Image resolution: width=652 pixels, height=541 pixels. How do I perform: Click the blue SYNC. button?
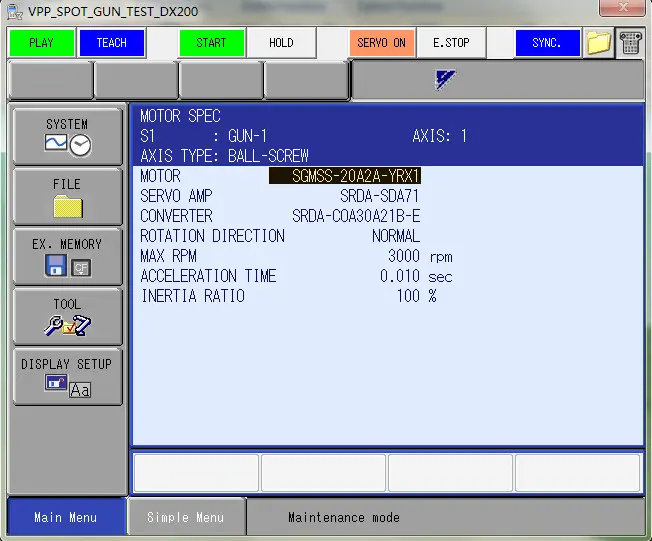547,43
